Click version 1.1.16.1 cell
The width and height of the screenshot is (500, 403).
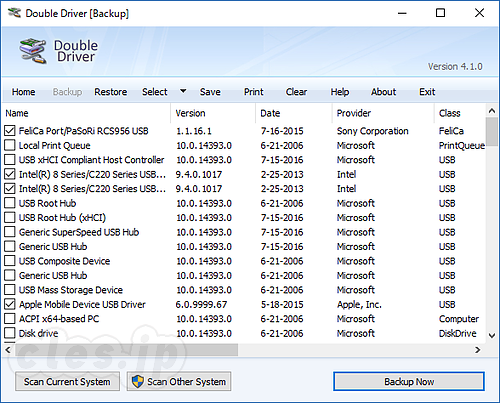(x=194, y=131)
